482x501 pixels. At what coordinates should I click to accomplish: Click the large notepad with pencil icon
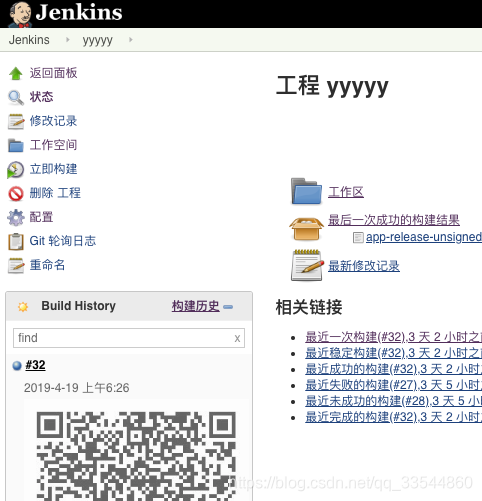point(307,265)
